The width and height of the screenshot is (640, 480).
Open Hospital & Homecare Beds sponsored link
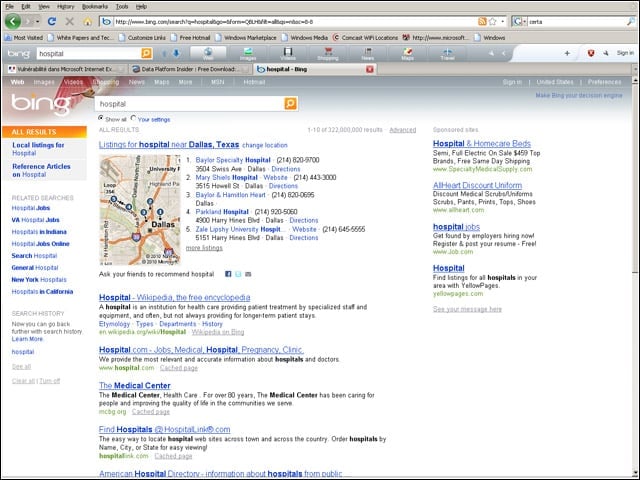482,143
